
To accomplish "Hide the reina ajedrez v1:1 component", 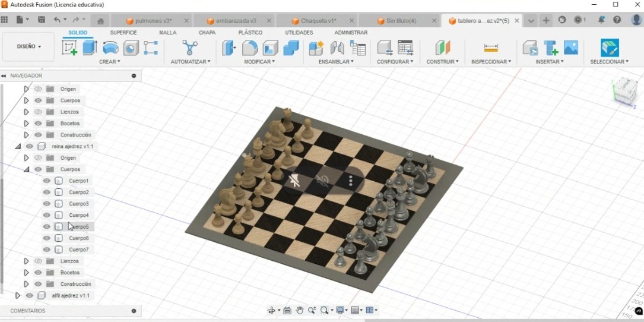I will (29, 146).
